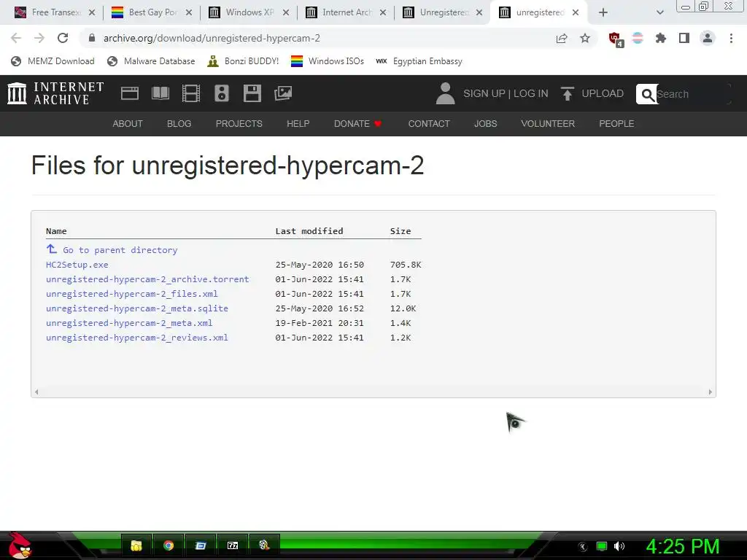The height and width of the screenshot is (560, 747).
Task: Open the pink-blue striped extension icon
Action: (x=638, y=38)
